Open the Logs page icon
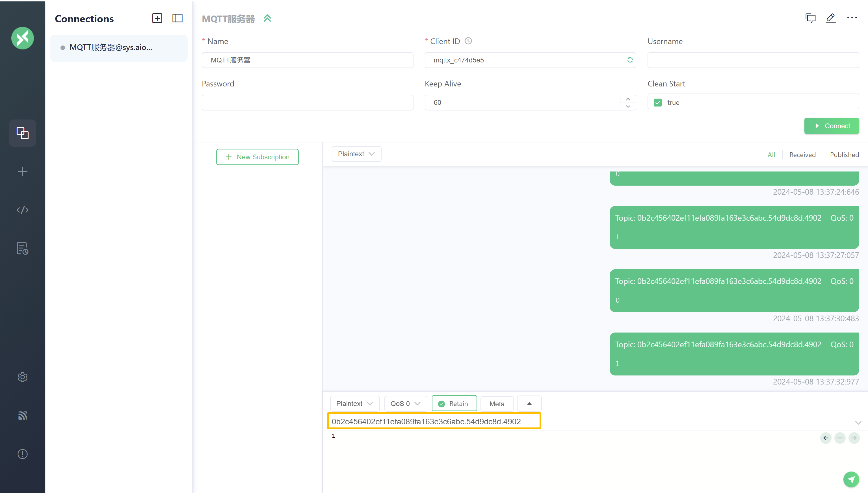Viewport: 868px width, 493px height. [22, 249]
